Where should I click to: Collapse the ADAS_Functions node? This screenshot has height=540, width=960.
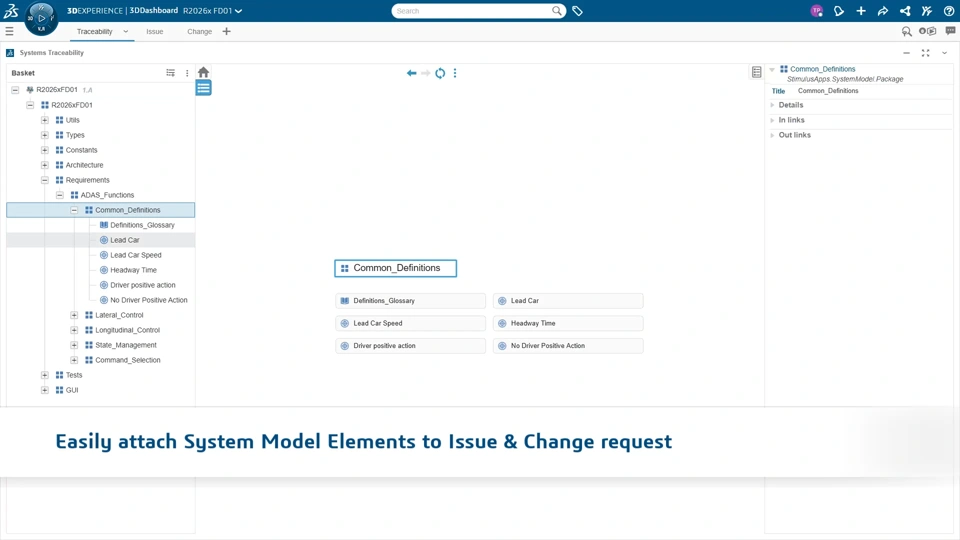tap(59, 195)
